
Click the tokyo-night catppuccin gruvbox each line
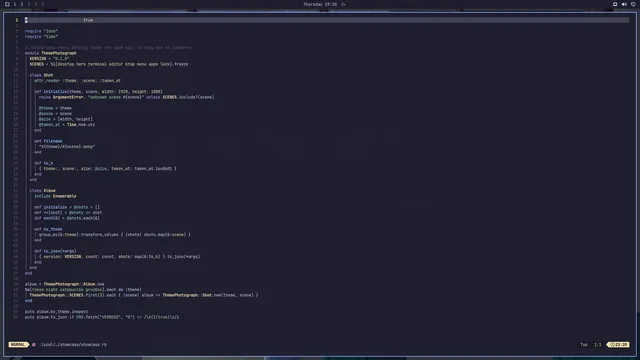point(83,289)
